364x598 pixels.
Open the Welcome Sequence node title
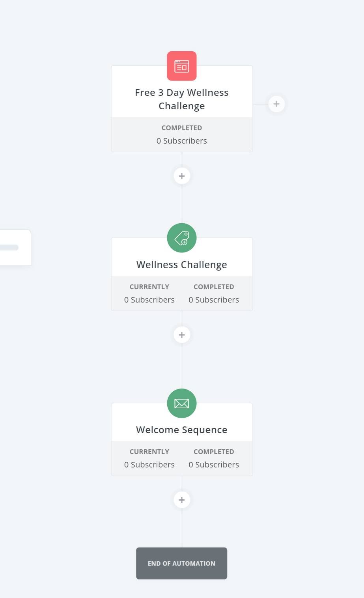click(182, 430)
